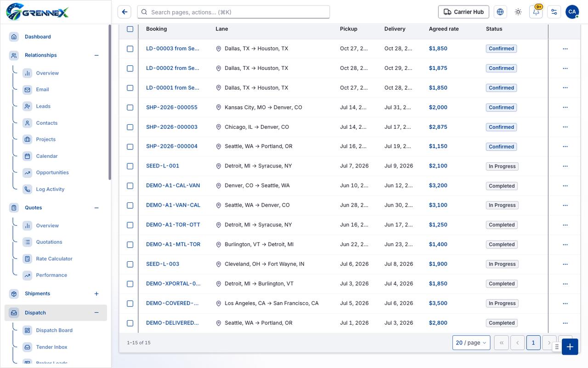This screenshot has height=368, width=588.
Task: Open Tender Inbox in the sidebar
Action: 51,347
